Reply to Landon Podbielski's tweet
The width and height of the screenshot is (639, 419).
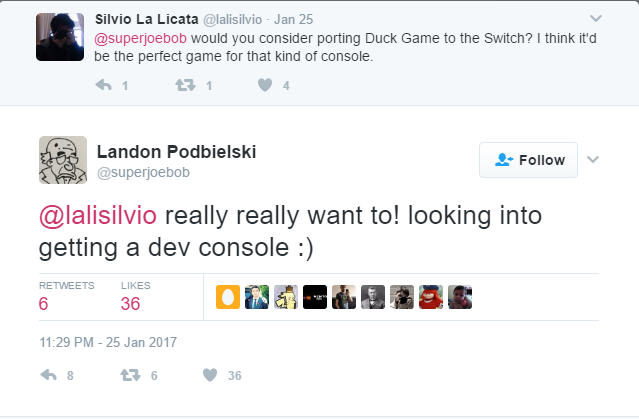[48, 375]
